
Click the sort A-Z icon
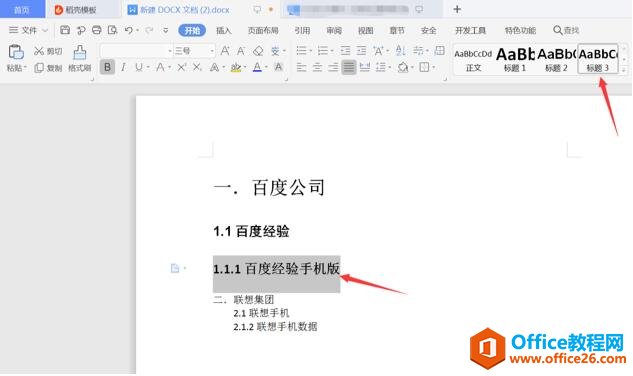pos(400,51)
